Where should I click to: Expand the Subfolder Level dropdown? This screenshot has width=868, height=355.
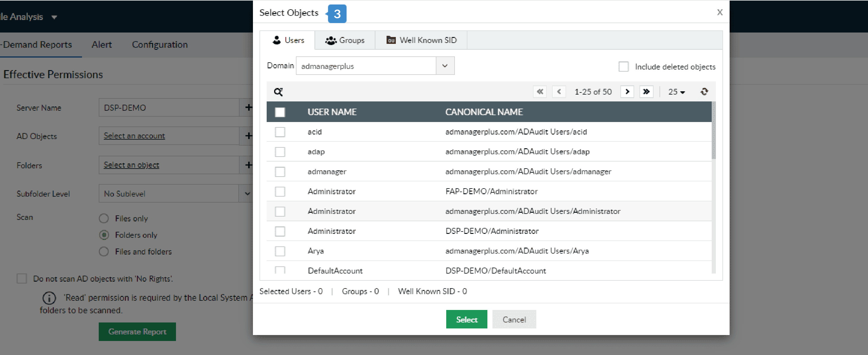click(x=247, y=194)
